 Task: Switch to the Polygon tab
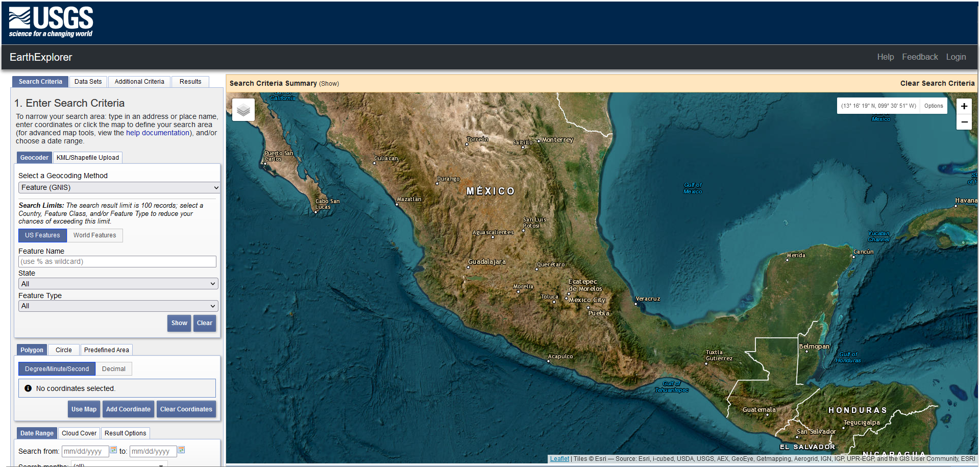pos(32,350)
